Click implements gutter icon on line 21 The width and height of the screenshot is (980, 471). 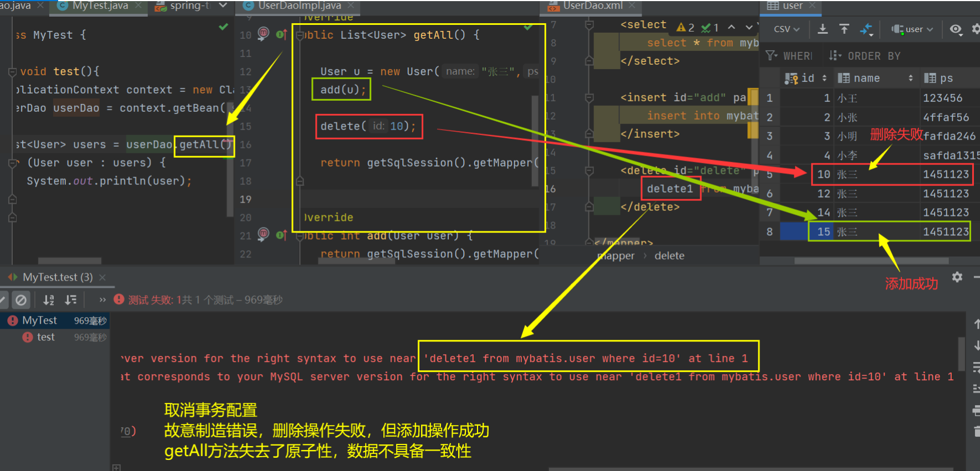pyautogui.click(x=264, y=234)
